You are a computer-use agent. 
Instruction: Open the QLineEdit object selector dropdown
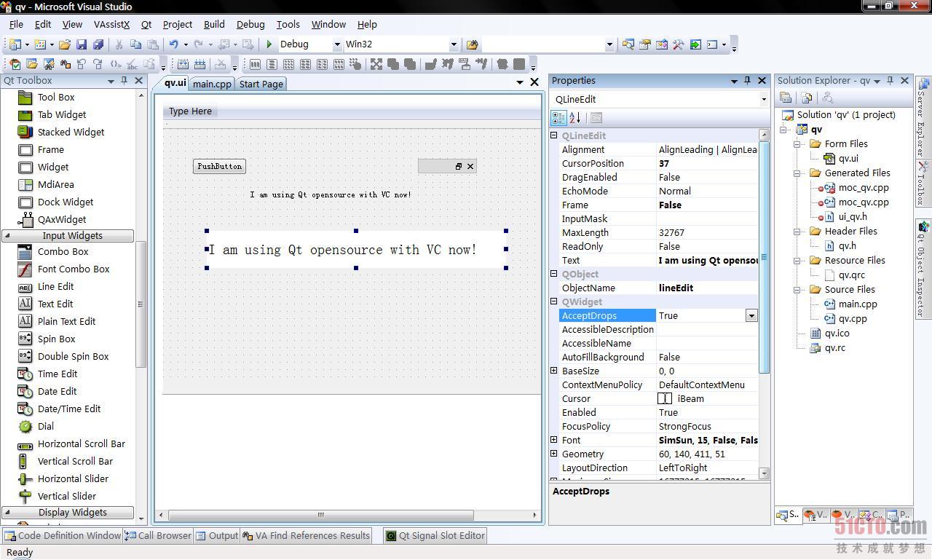pyautogui.click(x=763, y=99)
